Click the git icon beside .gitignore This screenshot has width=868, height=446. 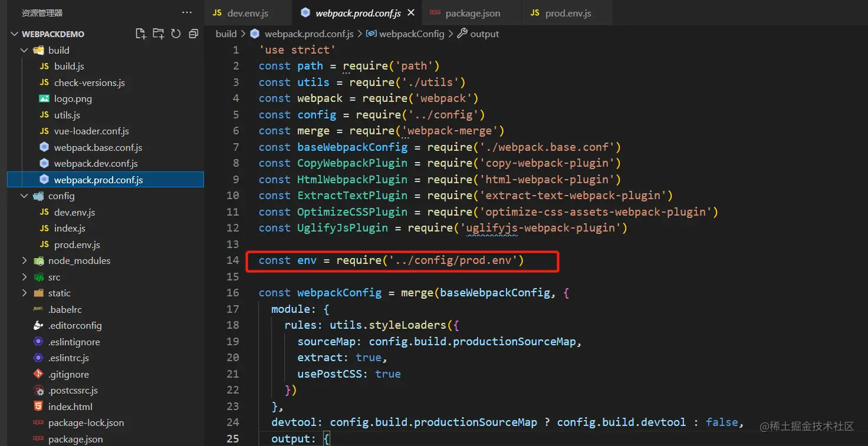38,374
